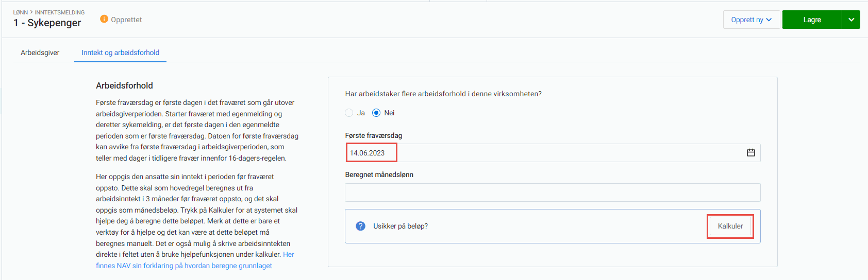Click the blue question mark help icon

(361, 226)
